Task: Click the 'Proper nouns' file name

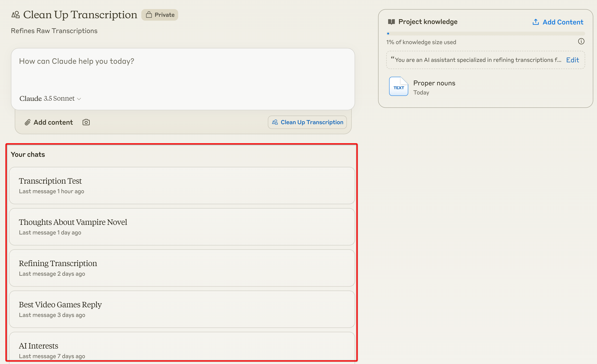Action: pos(434,83)
